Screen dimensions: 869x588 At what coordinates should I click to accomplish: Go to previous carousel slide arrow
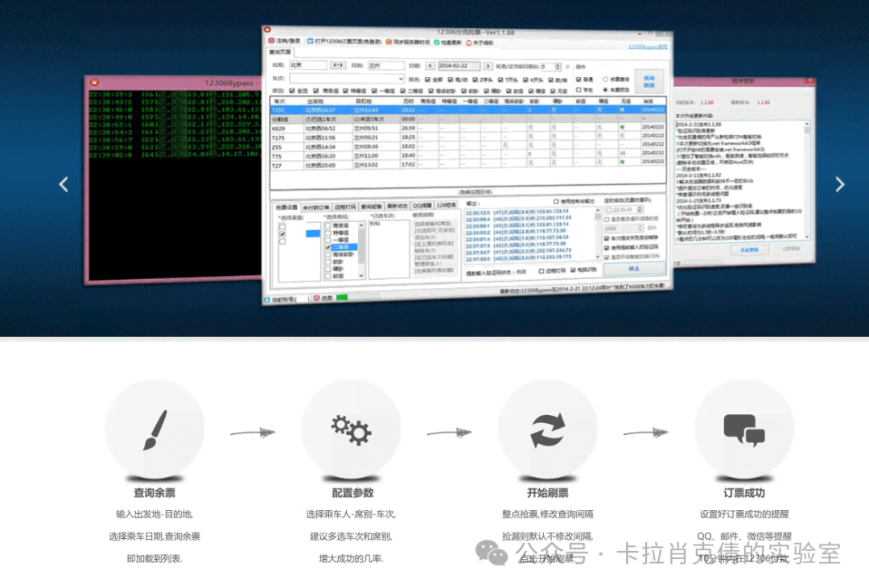[64, 184]
